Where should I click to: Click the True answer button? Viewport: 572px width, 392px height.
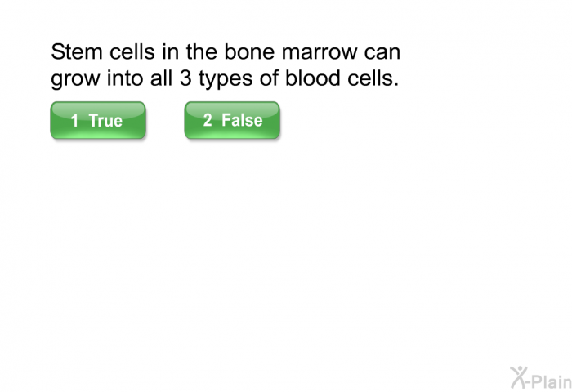(98, 121)
